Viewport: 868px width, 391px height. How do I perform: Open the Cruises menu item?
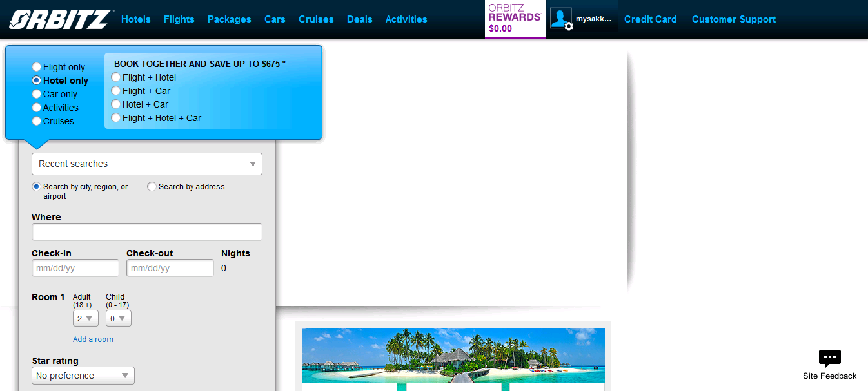coord(316,19)
